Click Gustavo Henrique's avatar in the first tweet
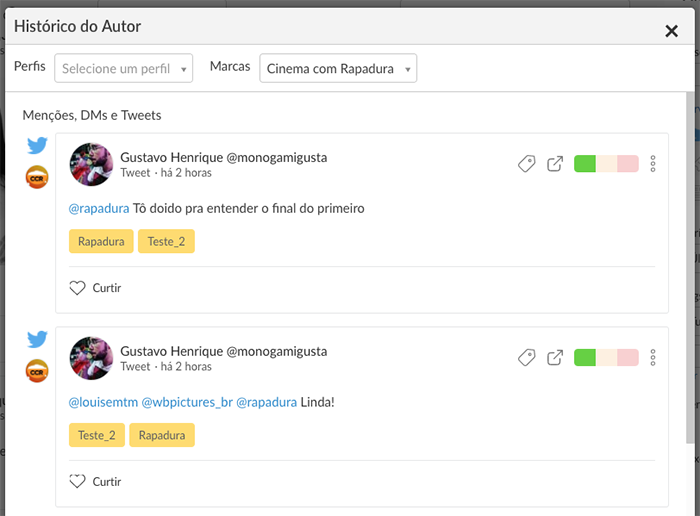This screenshot has height=516, width=700. point(90,164)
